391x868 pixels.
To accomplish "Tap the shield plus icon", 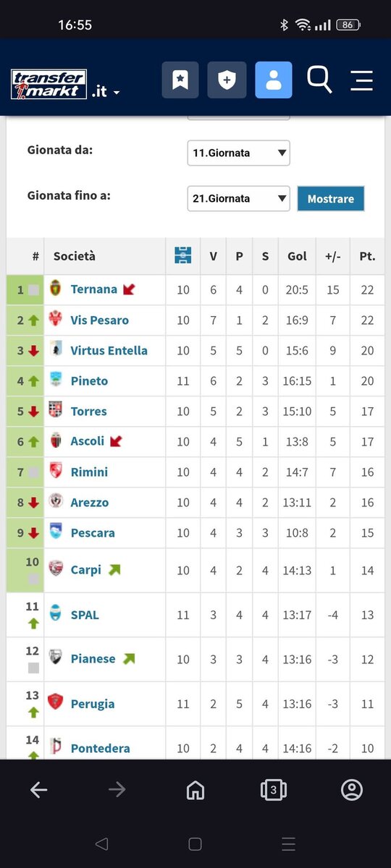I will 227,80.
